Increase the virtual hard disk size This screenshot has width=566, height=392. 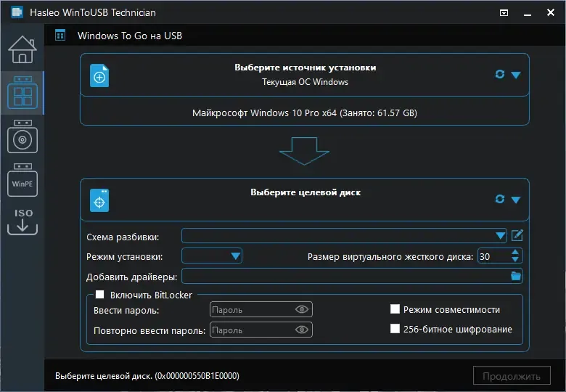pos(515,252)
